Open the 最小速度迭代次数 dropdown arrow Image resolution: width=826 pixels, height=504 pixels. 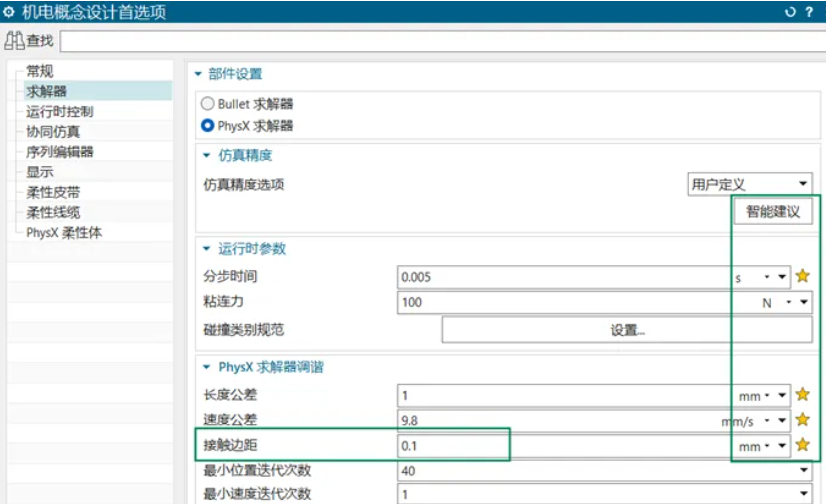804,494
